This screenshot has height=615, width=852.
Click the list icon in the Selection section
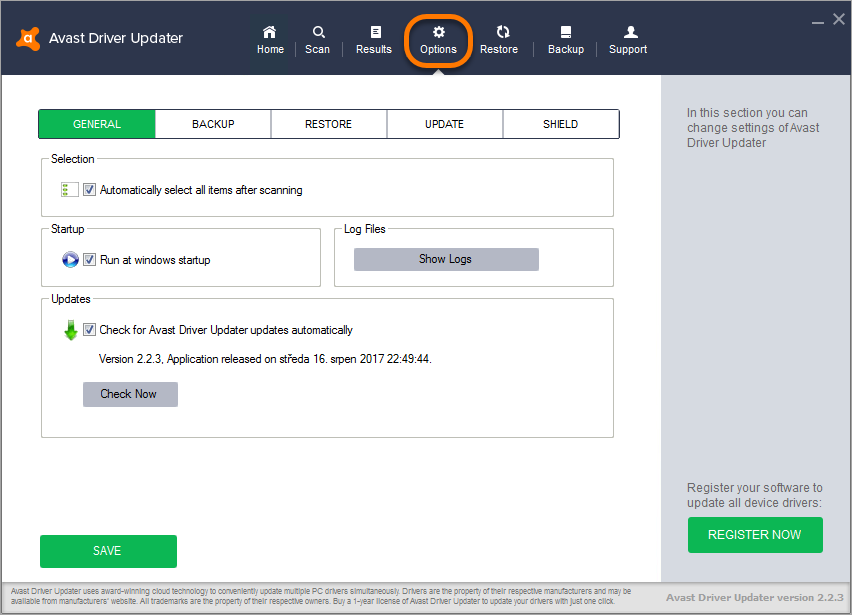tap(69, 189)
